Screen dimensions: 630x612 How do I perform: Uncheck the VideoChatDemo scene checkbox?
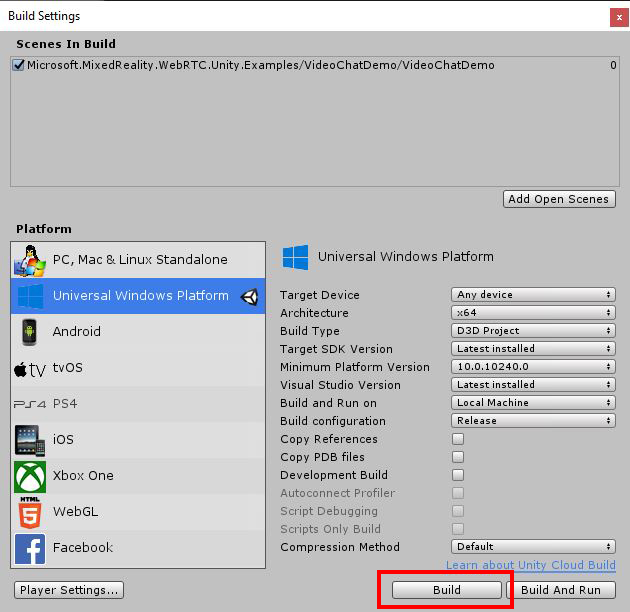[18, 65]
